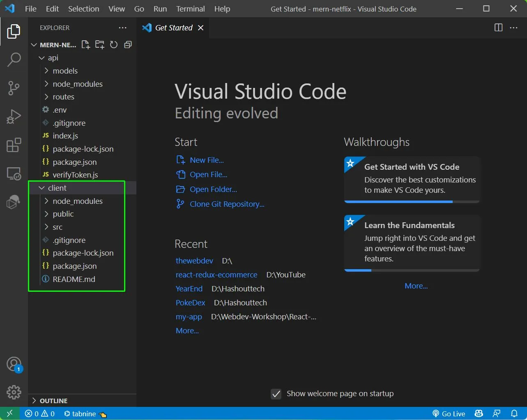
Task: Collapse the client folder
Action: coord(82,188)
